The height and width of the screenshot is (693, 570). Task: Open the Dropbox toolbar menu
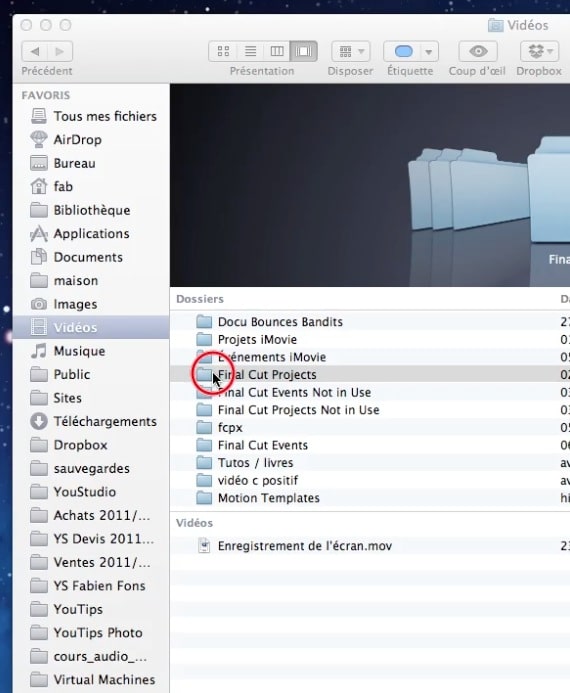[539, 51]
